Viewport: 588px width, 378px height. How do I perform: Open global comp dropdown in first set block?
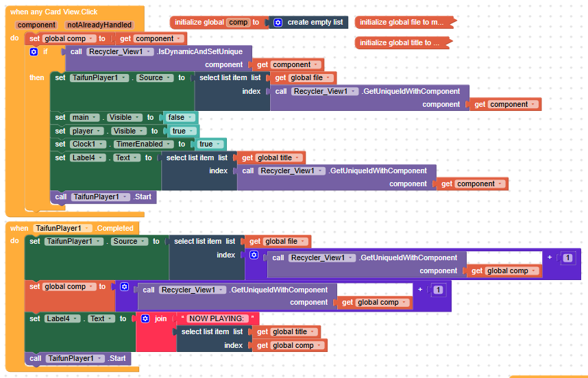pyautogui.click(x=69, y=38)
